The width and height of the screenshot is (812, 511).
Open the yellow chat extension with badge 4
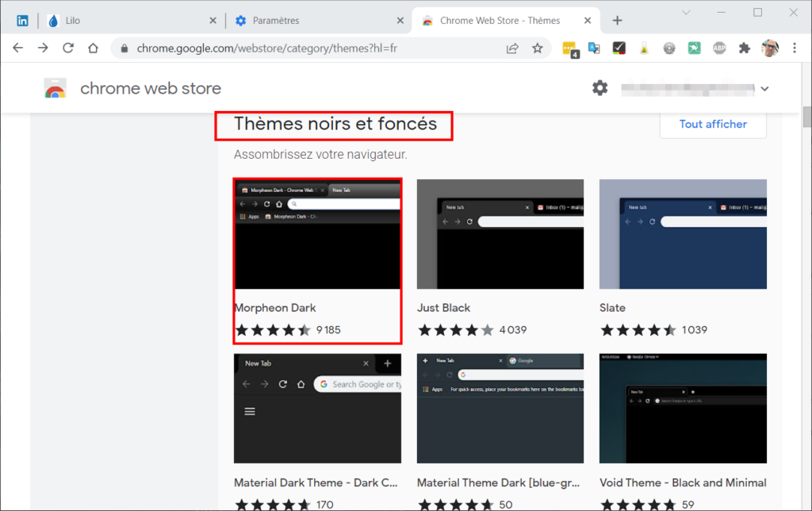[x=570, y=49]
